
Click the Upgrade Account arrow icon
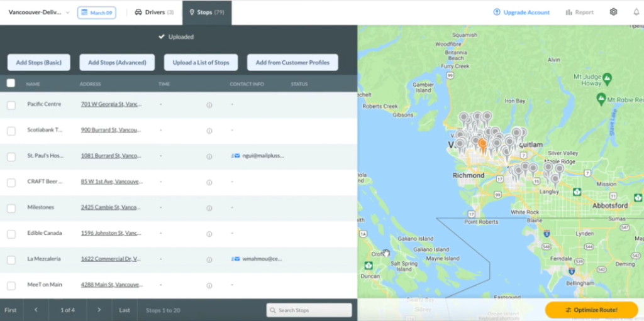497,13
